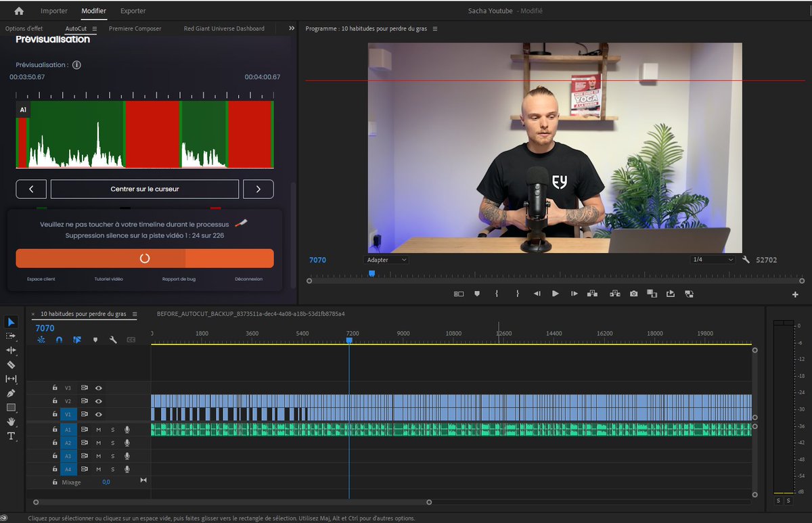The width and height of the screenshot is (812, 523).
Task: Open the Options d'effet panel tab
Action: coord(24,28)
